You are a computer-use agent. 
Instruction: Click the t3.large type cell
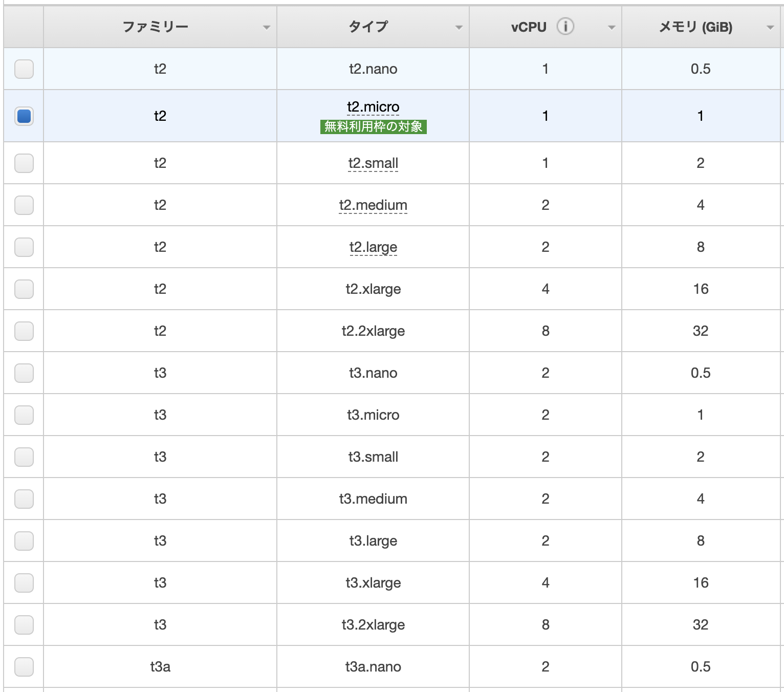(373, 541)
